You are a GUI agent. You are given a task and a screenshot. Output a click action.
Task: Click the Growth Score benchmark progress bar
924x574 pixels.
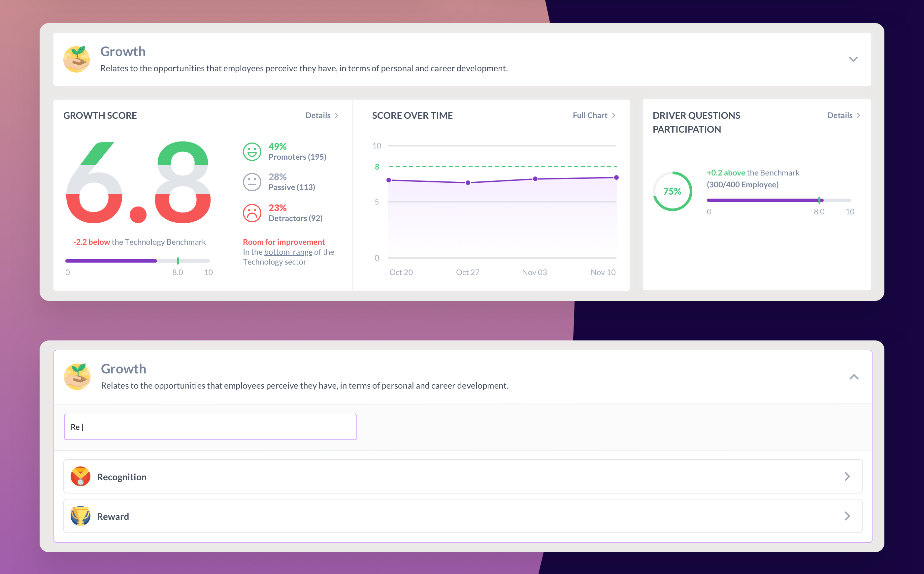pyautogui.click(x=137, y=261)
